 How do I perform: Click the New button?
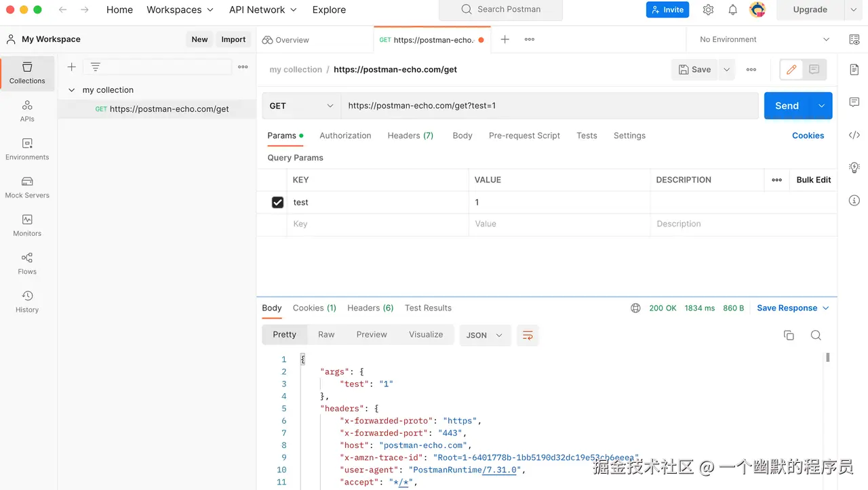(199, 39)
